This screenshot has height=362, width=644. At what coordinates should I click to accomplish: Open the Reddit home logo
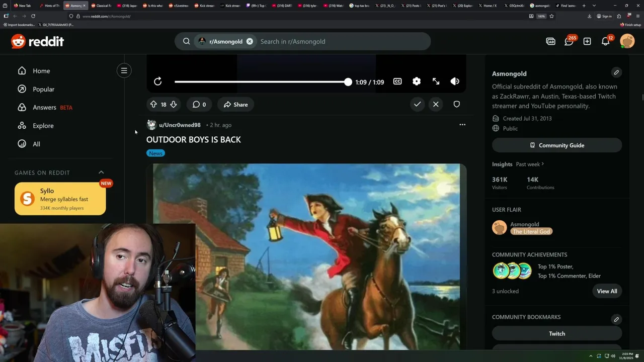coord(38,41)
